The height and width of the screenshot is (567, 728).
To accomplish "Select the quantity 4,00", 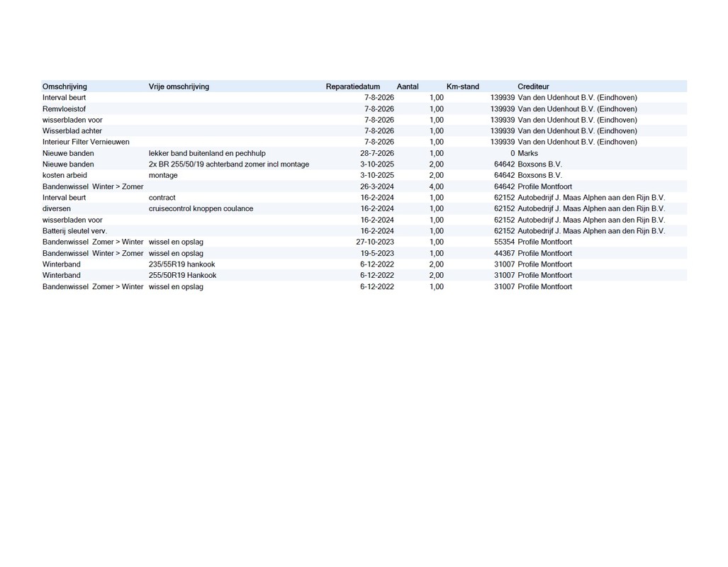I will click(437, 186).
